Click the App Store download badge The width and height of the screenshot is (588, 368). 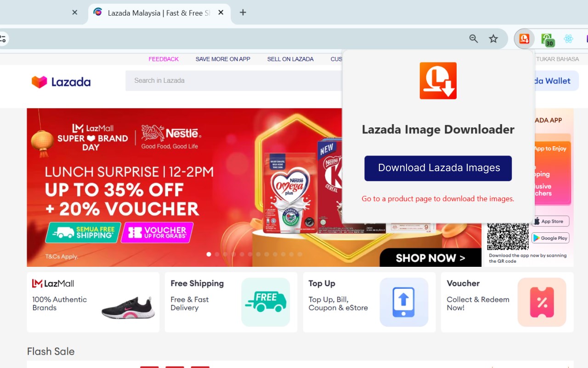point(550,221)
